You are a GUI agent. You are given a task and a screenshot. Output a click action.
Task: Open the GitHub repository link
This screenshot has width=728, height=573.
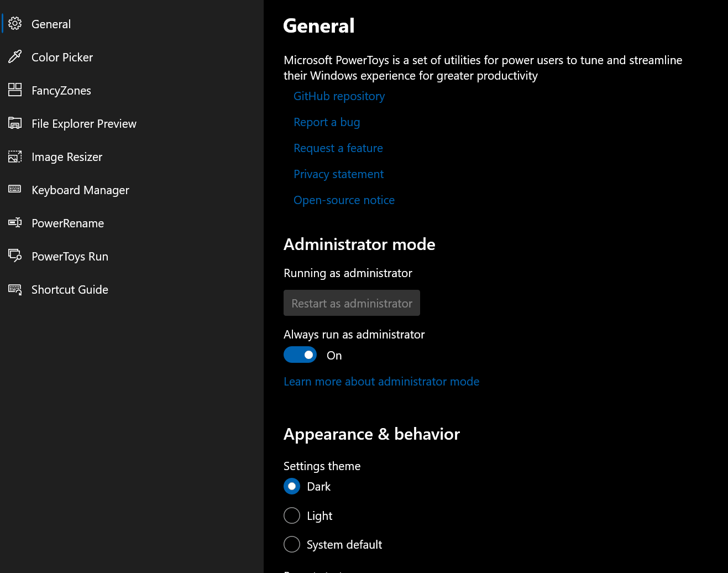pyautogui.click(x=339, y=96)
